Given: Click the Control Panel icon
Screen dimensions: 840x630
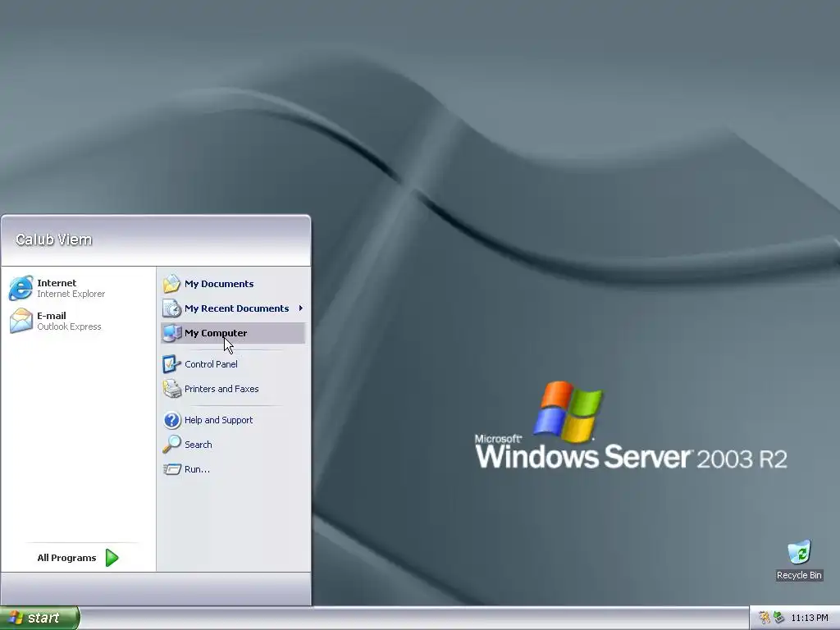Looking at the screenshot, I should (x=172, y=364).
